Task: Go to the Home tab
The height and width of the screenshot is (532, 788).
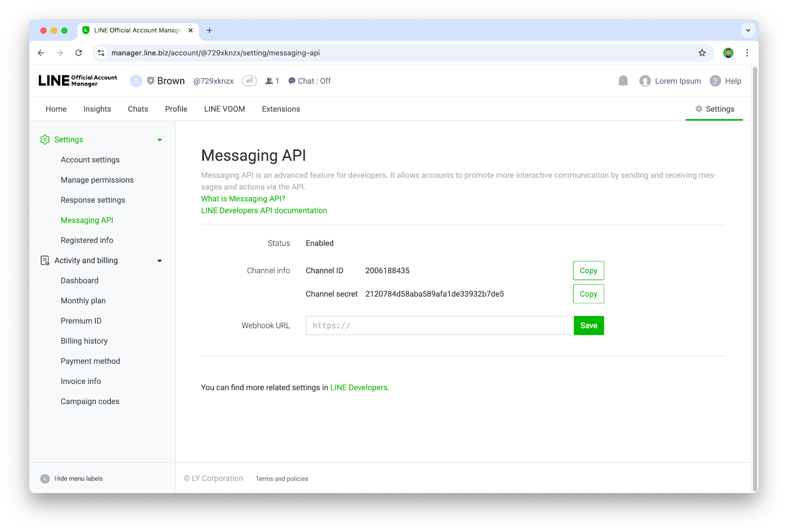Action: (56, 109)
